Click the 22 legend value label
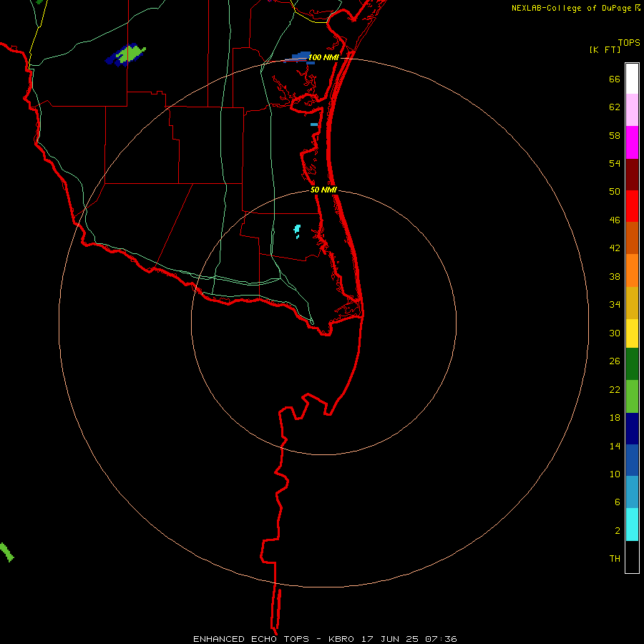Viewport: 644px width, 644px height. click(x=615, y=389)
